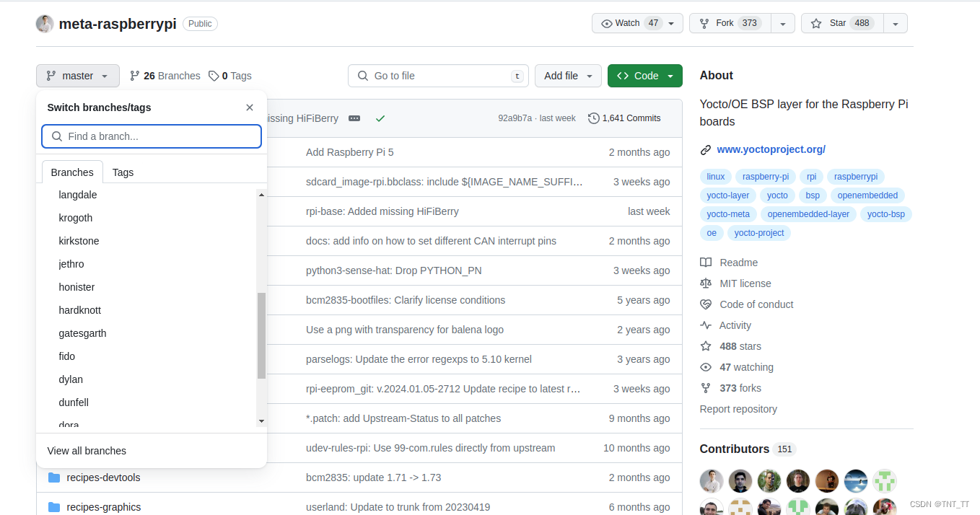The image size is (980, 515).
Task: Open the Contributors 151 heading link
Action: pos(748,449)
